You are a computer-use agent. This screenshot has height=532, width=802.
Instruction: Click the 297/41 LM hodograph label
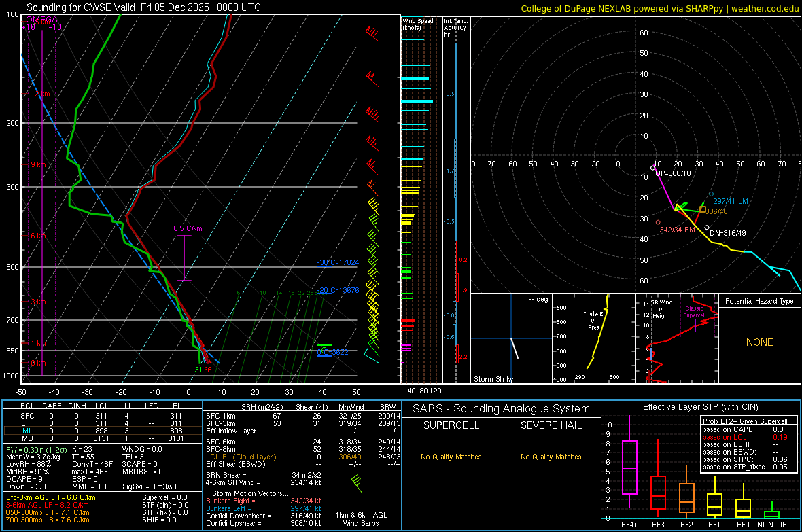pos(731,201)
